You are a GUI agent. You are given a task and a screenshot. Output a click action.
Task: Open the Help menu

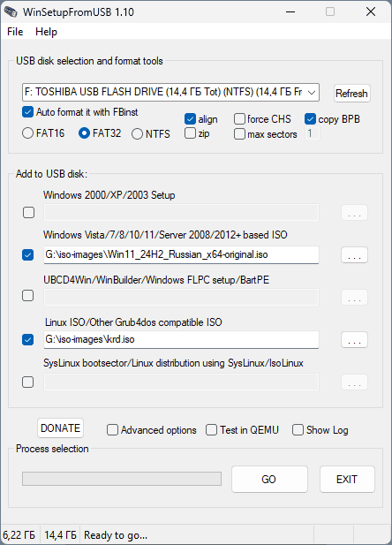pyautogui.click(x=46, y=32)
